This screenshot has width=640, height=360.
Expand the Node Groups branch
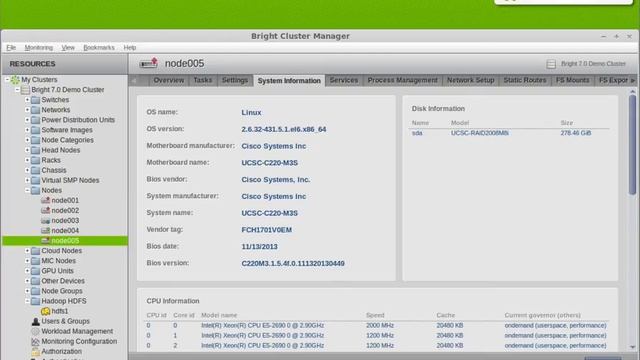(x=27, y=291)
